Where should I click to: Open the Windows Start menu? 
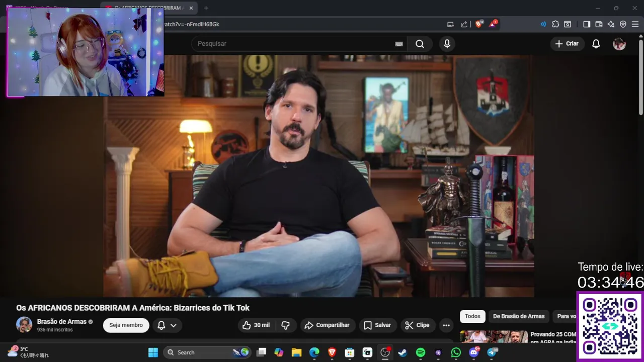tap(153, 352)
